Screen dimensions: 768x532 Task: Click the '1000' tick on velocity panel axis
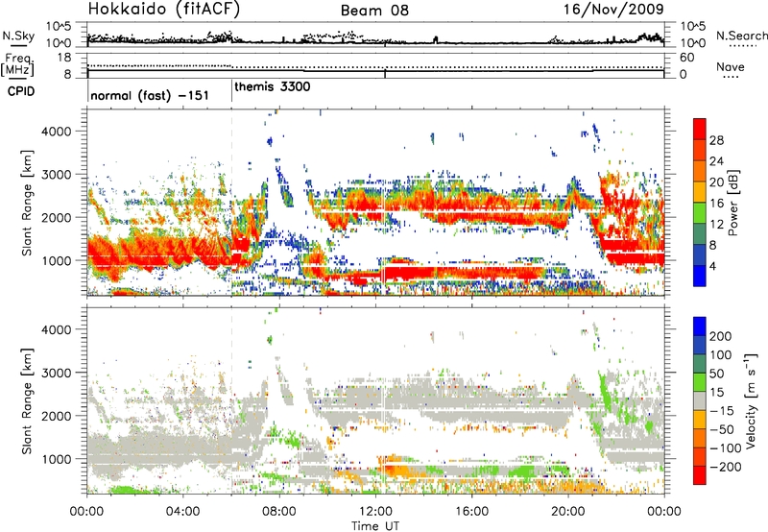pos(57,459)
